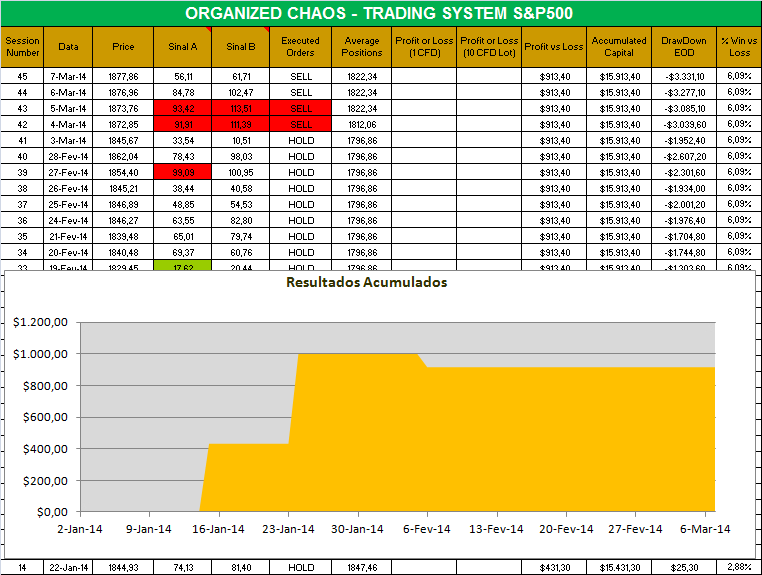This screenshot has height=575, width=762.
Task: Select the '% Win vs Loss' header
Action: 739,47
